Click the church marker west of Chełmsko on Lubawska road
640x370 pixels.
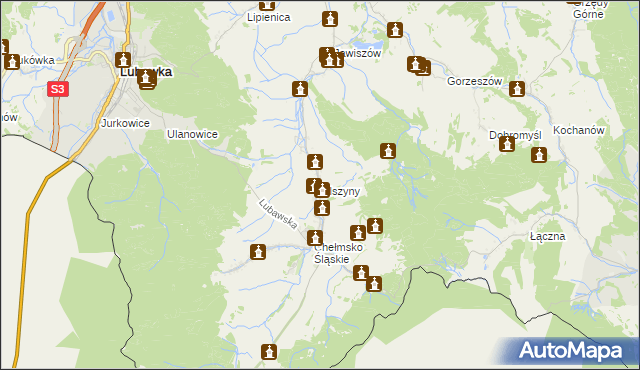click(258, 252)
